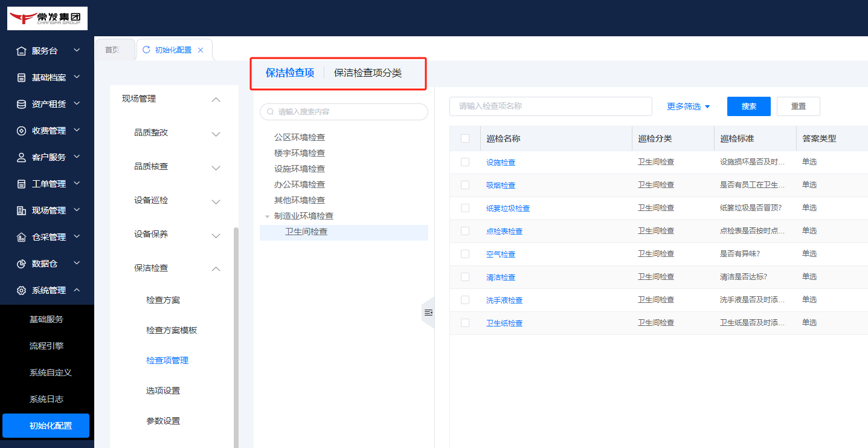868x448 pixels.
Task: Check the box for 设施检查 row
Action: (465, 162)
